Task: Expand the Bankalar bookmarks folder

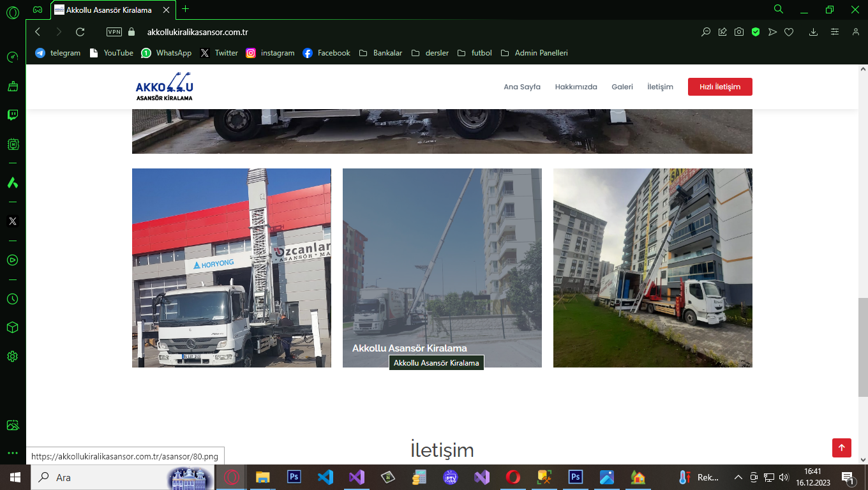Action: coord(381,53)
